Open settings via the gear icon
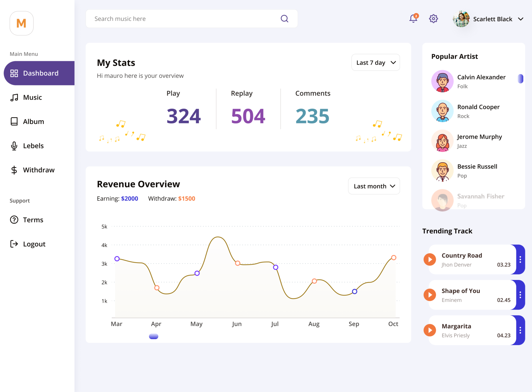The height and width of the screenshot is (392, 532). pyautogui.click(x=433, y=19)
